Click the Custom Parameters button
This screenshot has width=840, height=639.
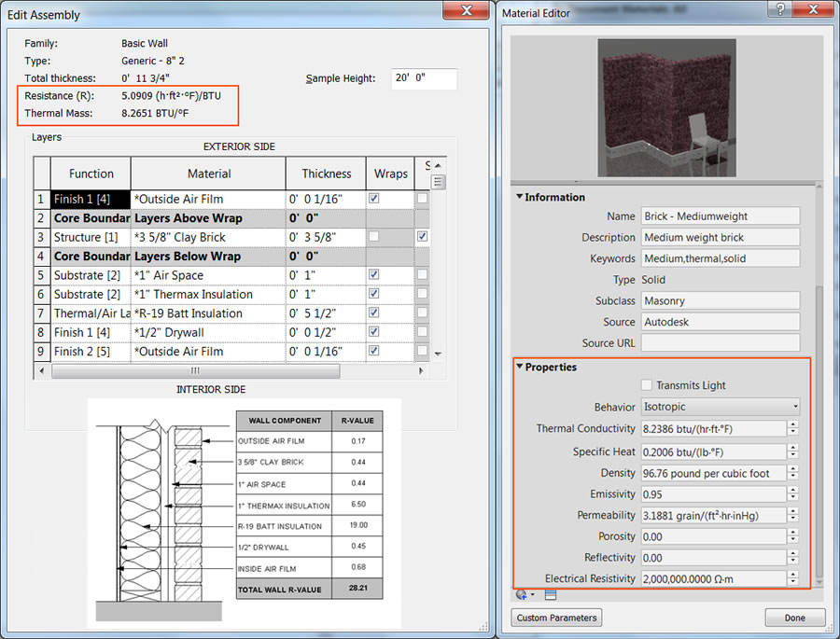(x=556, y=618)
